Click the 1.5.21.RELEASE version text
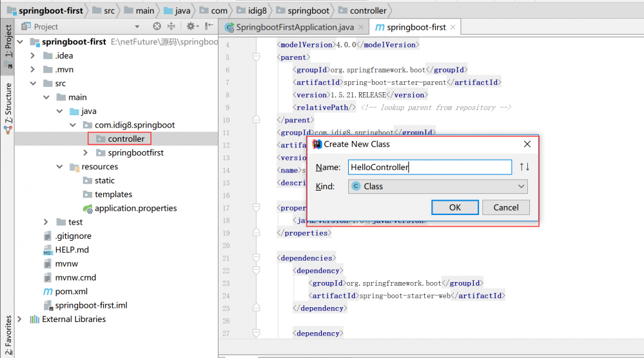 tap(358, 95)
